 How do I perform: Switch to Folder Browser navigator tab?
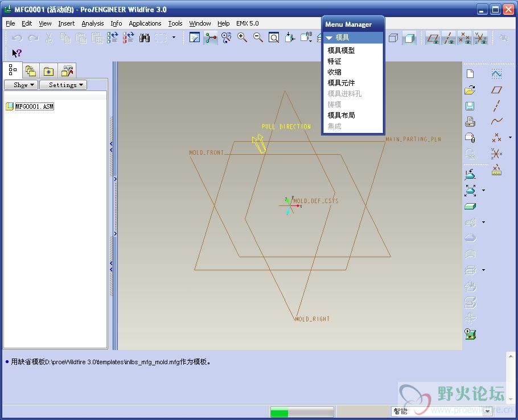coord(31,71)
